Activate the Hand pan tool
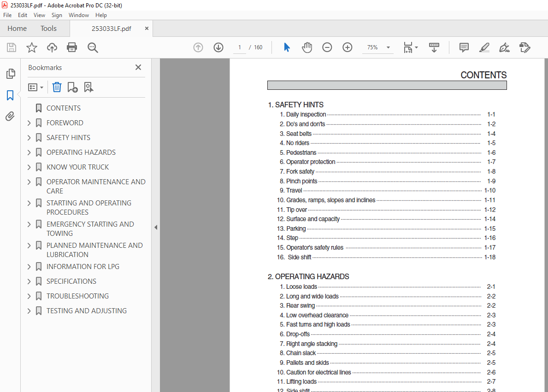This screenshot has height=392, width=548. coord(307,47)
